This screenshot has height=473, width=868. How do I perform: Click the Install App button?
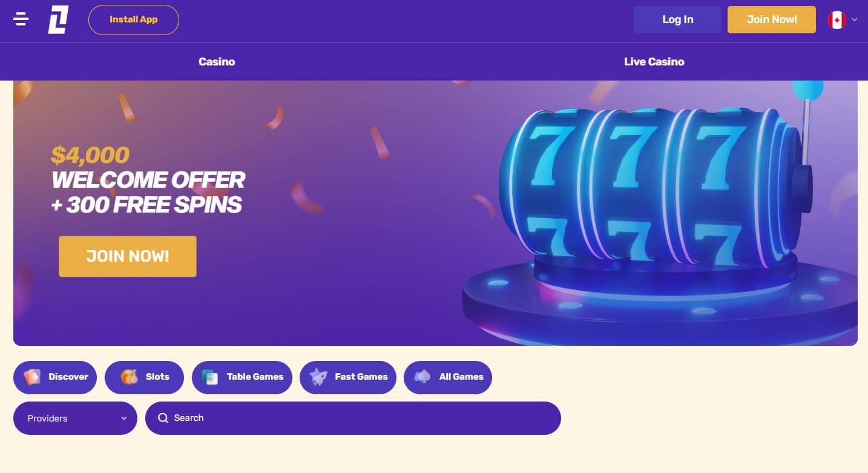[134, 19]
